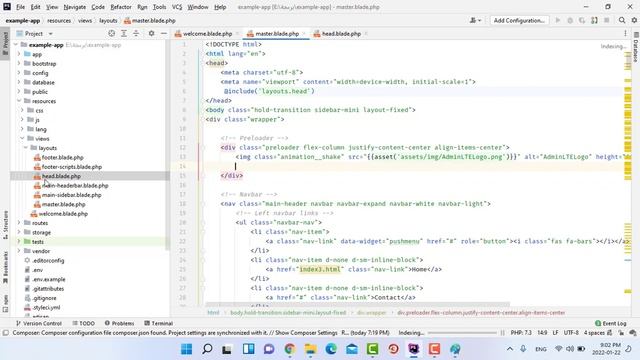Open IDE settings gear in top toolbar
640x360 pixels.
[634, 20]
